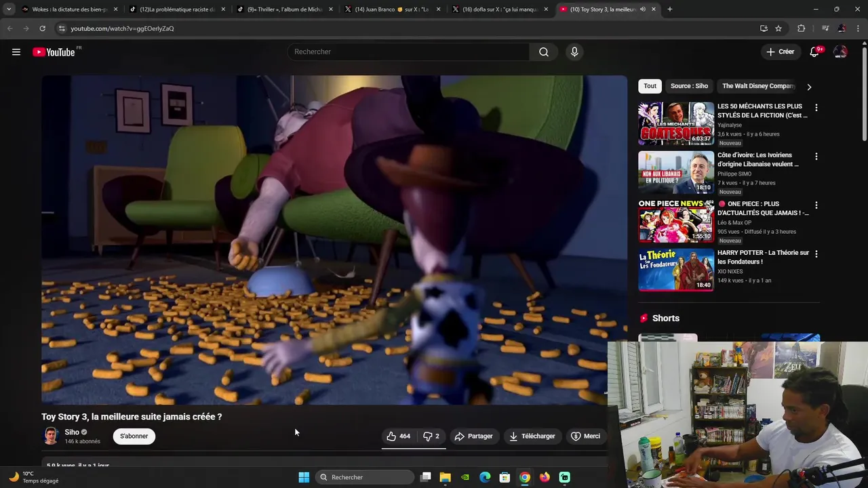Reload the page with refresh icon

click(42, 28)
